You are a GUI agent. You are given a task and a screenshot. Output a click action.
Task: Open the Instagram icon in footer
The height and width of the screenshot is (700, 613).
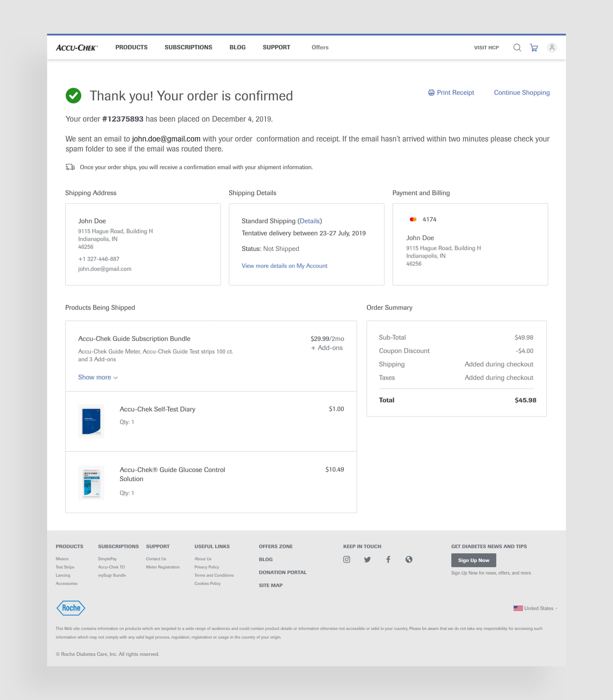coord(346,559)
